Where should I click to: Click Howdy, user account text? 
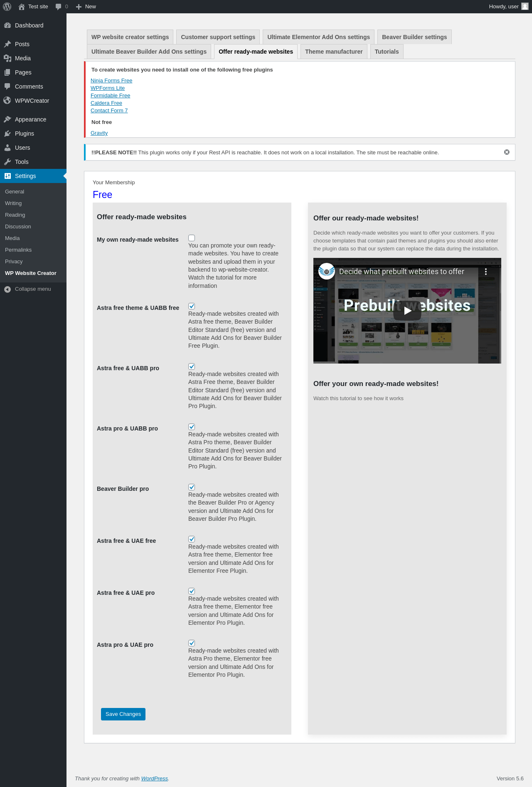[x=504, y=7]
